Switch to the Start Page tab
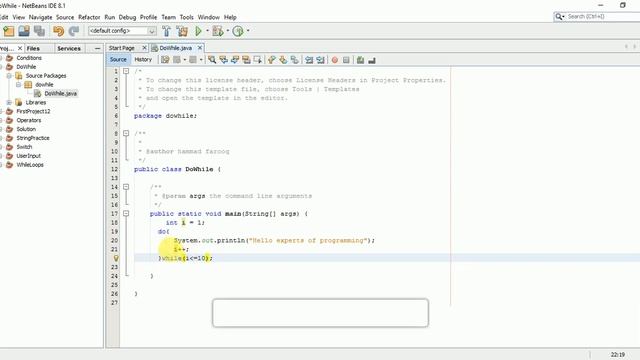Image resolution: width=640 pixels, height=360 pixels. click(122, 48)
